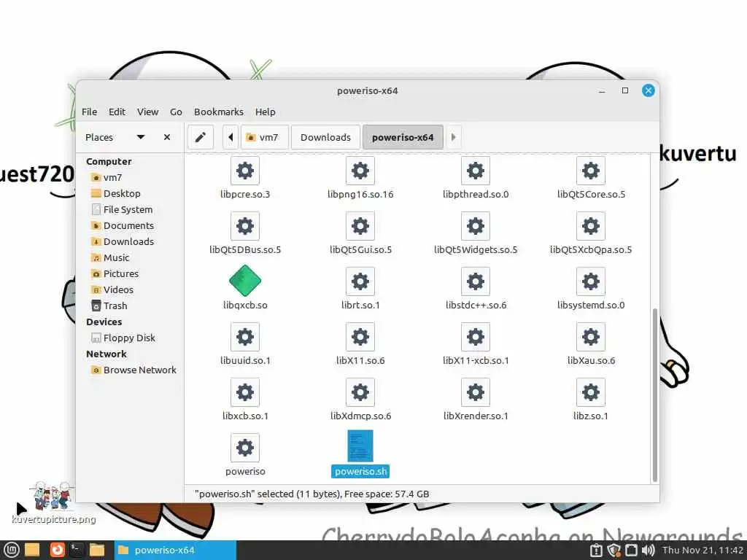747x560 pixels.
Task: Select kuvertupicture.png desktop thumbnail
Action: pyautogui.click(x=53, y=495)
